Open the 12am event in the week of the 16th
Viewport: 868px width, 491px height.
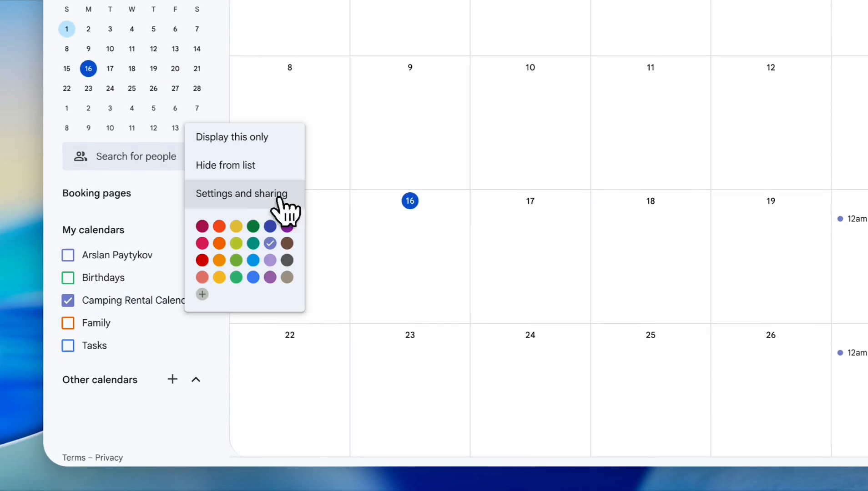(x=852, y=219)
